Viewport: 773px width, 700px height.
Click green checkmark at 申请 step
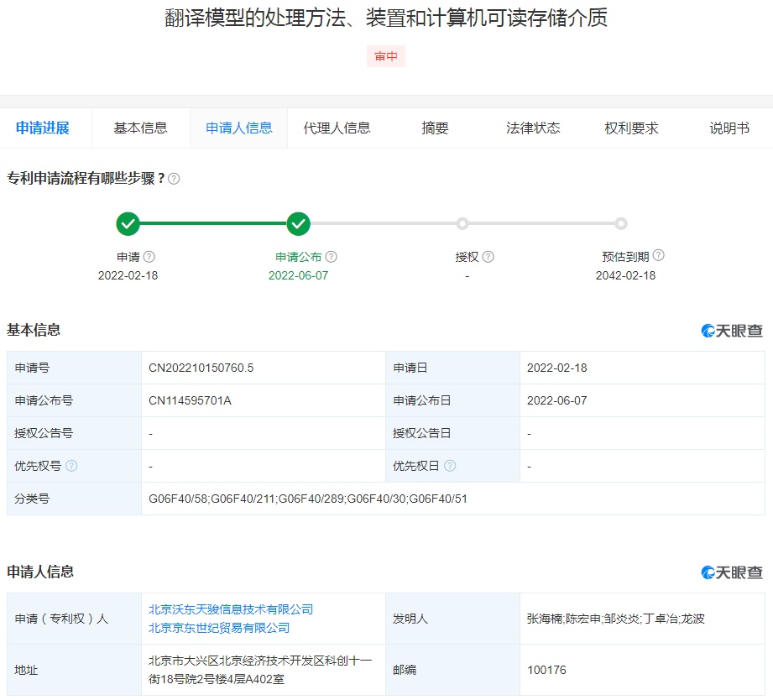(x=128, y=224)
